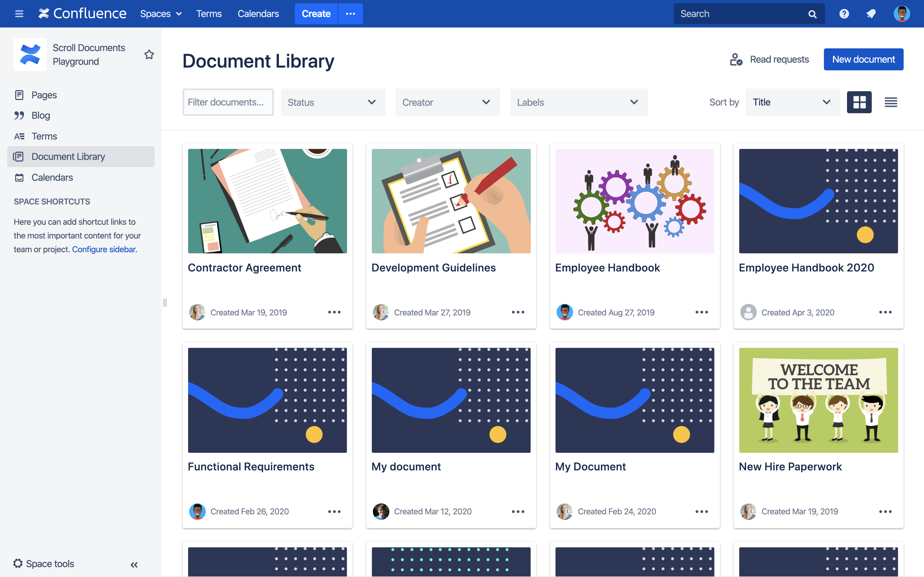The image size is (924, 577).
Task: Click the hamburger menu icon
Action: (19, 14)
